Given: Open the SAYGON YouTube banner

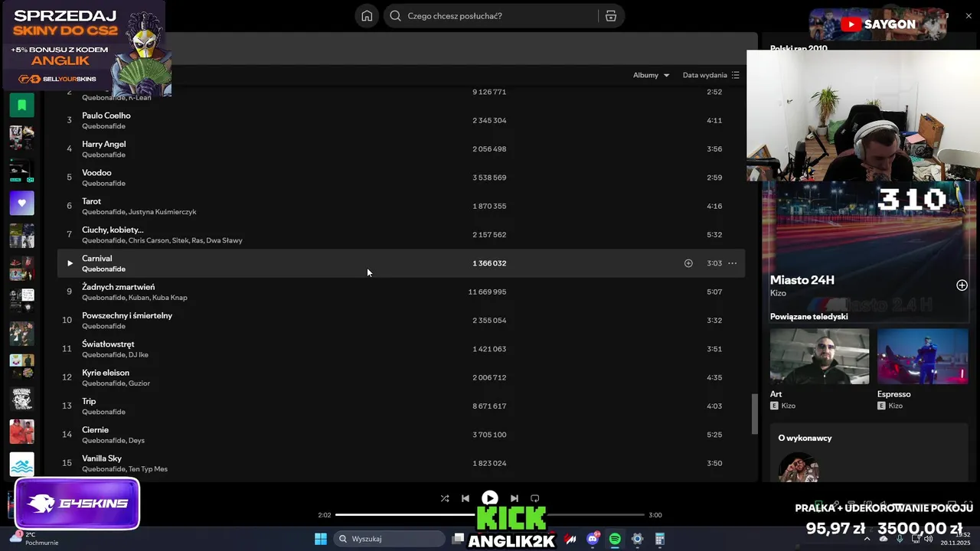Looking at the screenshot, I should click(x=877, y=24).
